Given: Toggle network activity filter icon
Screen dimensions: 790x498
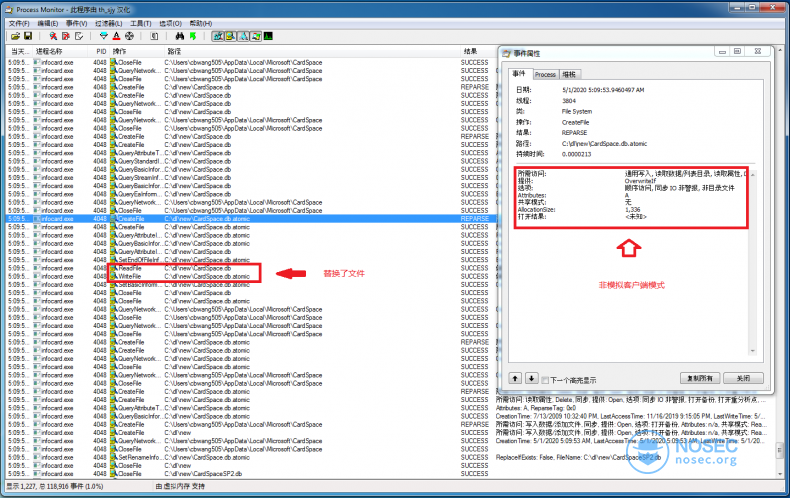Looking at the screenshot, I should coord(243,36).
